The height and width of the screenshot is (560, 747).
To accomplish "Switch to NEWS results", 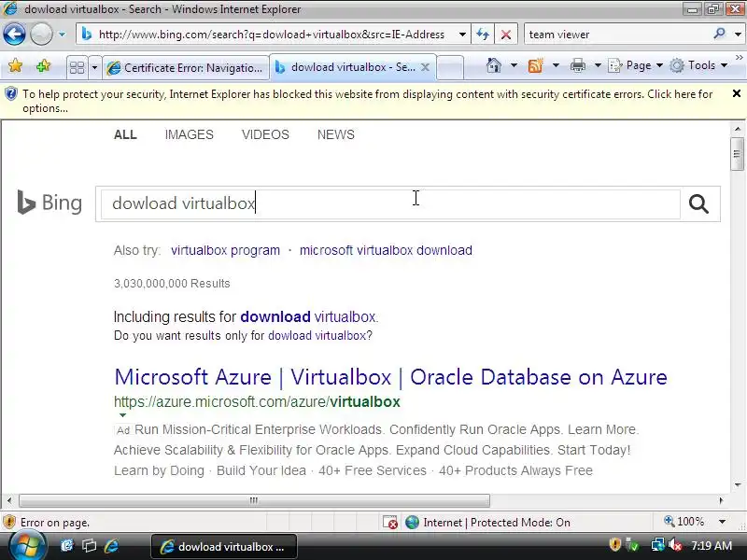I will (336, 134).
